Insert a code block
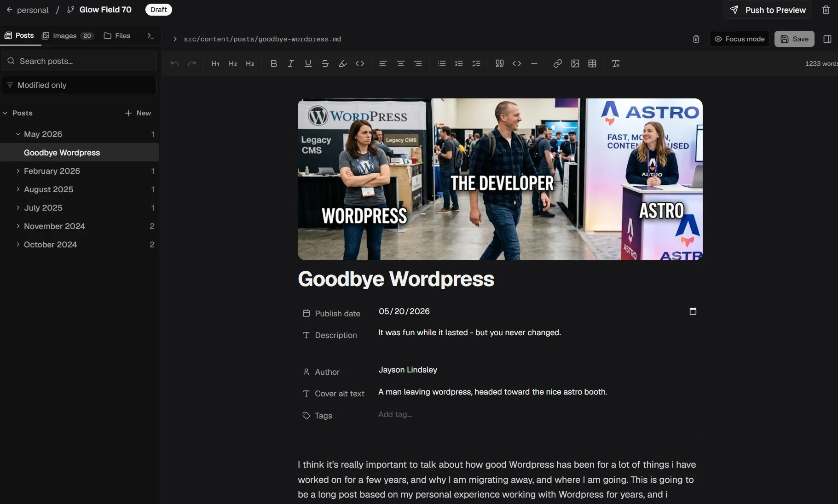 tap(517, 63)
